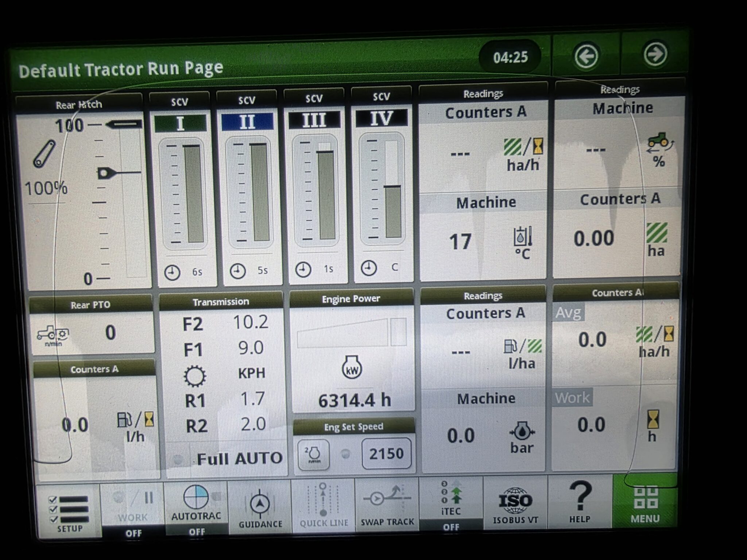Tap Full AUTO transmission mode

pyautogui.click(x=239, y=459)
